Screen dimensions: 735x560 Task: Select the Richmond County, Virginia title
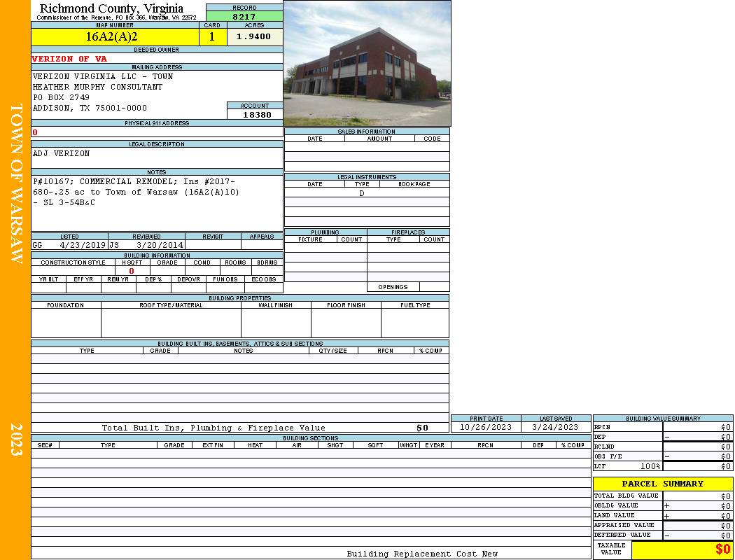[111, 8]
